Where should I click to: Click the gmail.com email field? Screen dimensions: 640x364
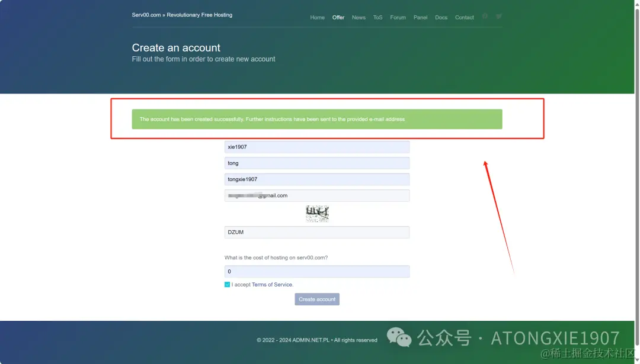(x=316, y=196)
